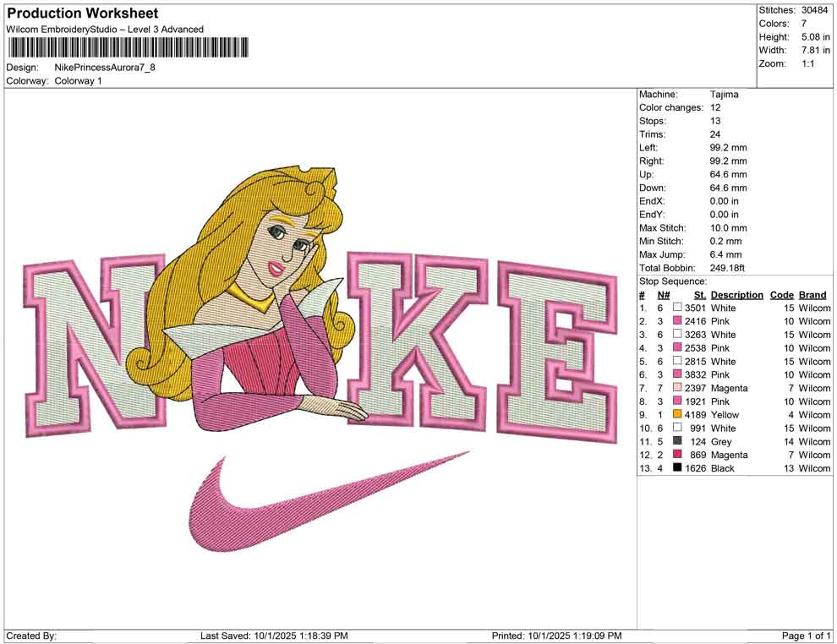This screenshot has width=837, height=644.
Task: Click the Machine value Tajima
Action: (724, 94)
